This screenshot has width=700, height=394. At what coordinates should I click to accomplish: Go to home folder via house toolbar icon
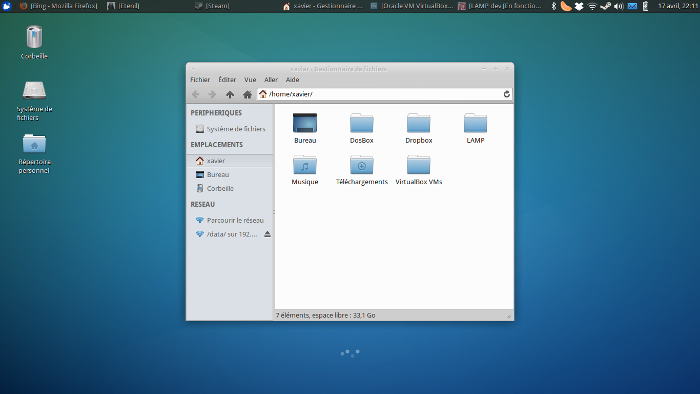[247, 94]
